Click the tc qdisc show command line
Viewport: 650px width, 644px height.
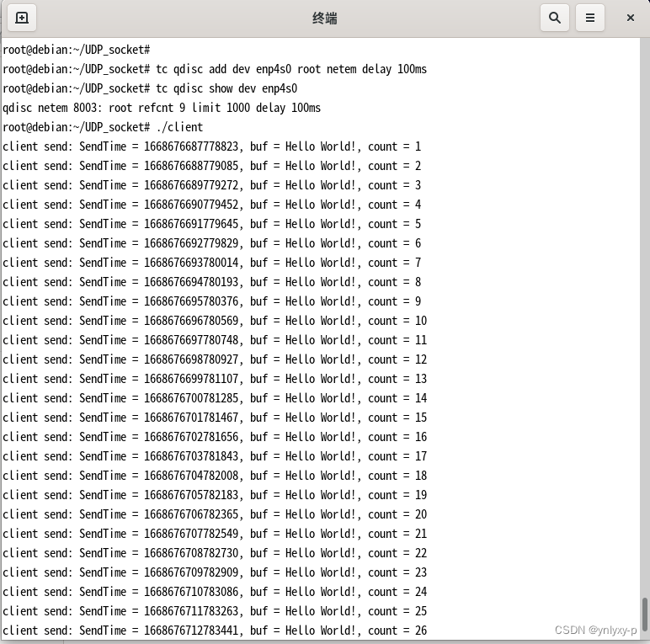[150, 88]
